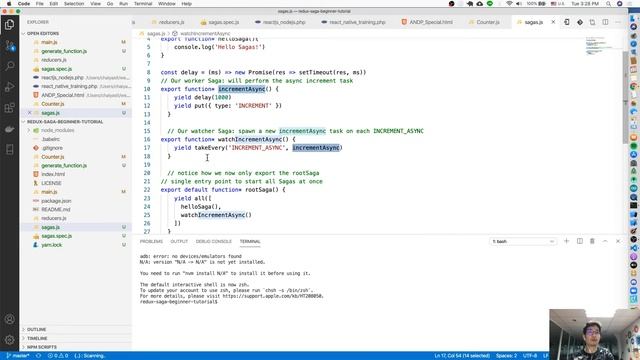Click sagas.js in the breadcrumb
The image size is (640, 360).
(x=156, y=33)
